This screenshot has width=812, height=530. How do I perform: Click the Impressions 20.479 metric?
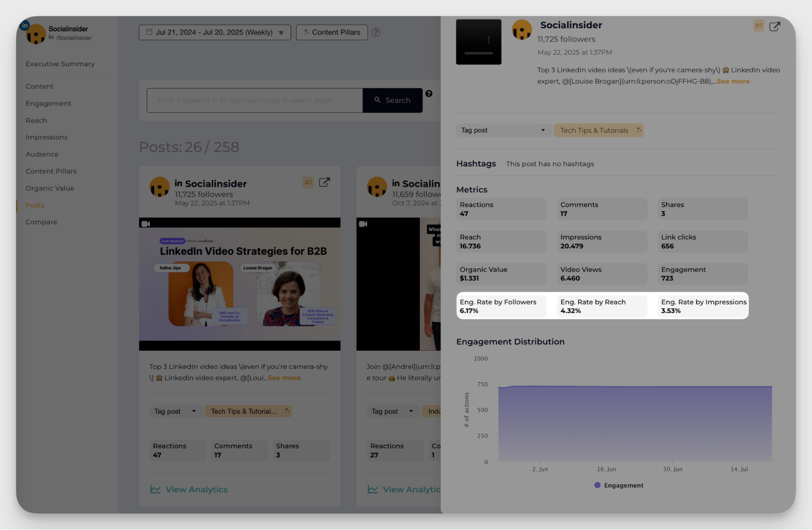tap(602, 241)
